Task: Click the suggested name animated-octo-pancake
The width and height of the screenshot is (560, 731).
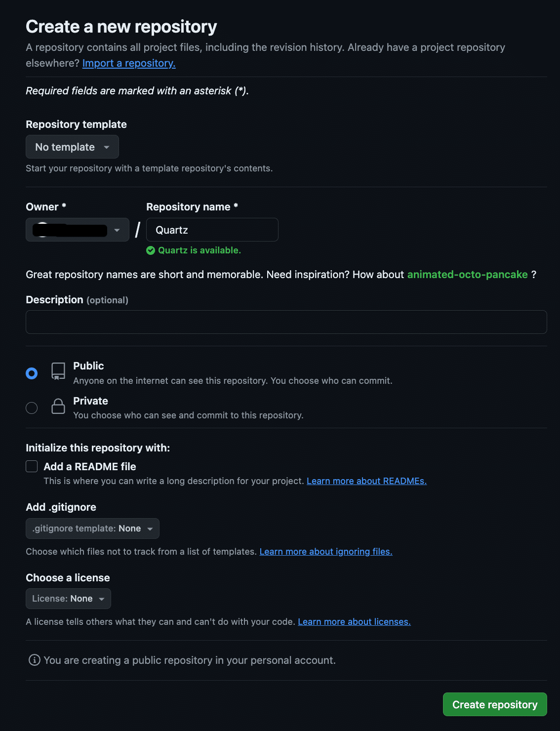Action: (x=467, y=275)
